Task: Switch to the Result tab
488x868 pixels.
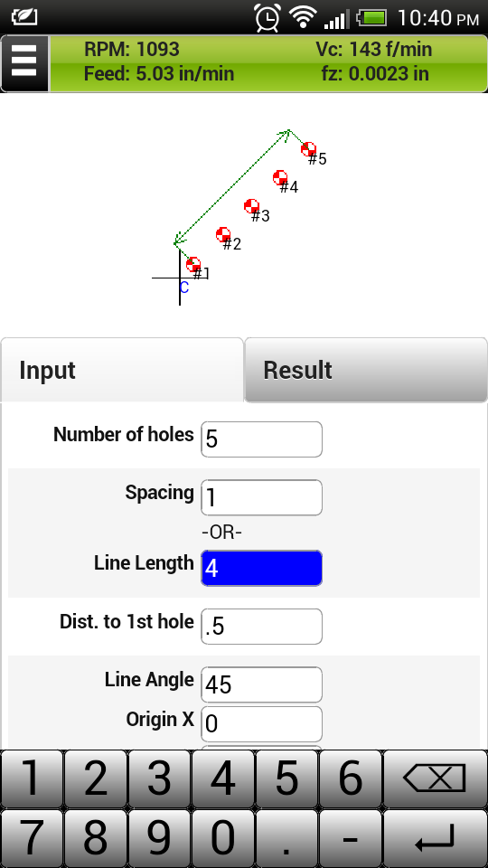Action: coord(366,370)
